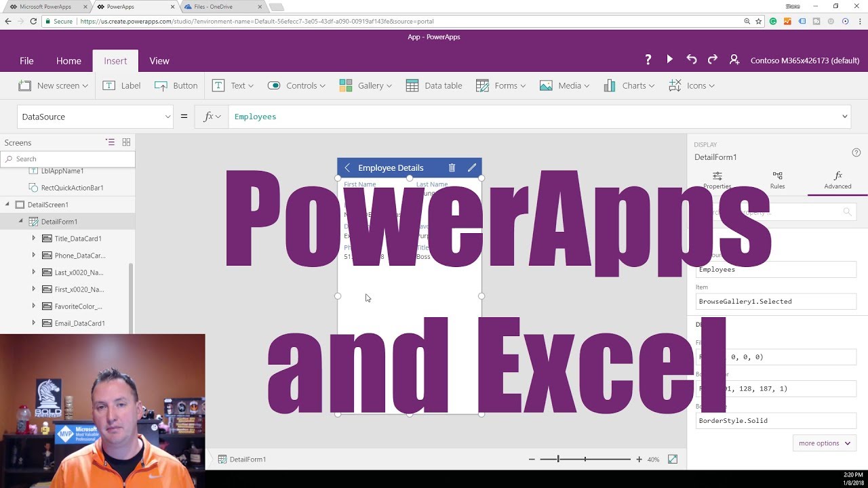Expand the FavoriteColor card node
Image resolution: width=868 pixels, height=488 pixels.
(34, 306)
